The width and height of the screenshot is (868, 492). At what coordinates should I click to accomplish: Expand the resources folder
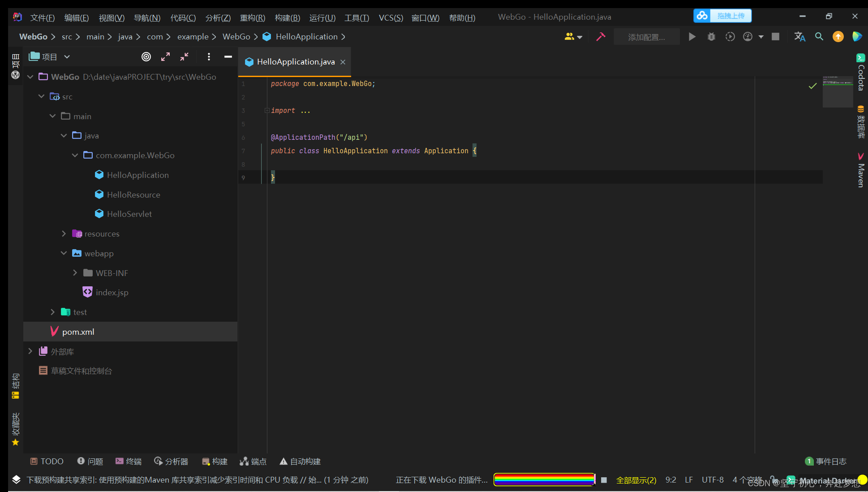click(64, 233)
